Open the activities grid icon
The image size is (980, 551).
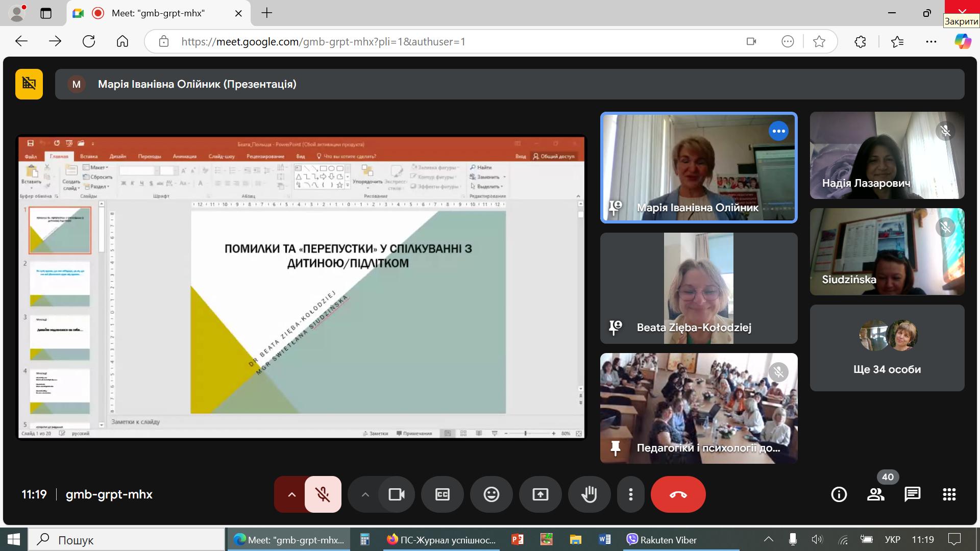tap(949, 494)
